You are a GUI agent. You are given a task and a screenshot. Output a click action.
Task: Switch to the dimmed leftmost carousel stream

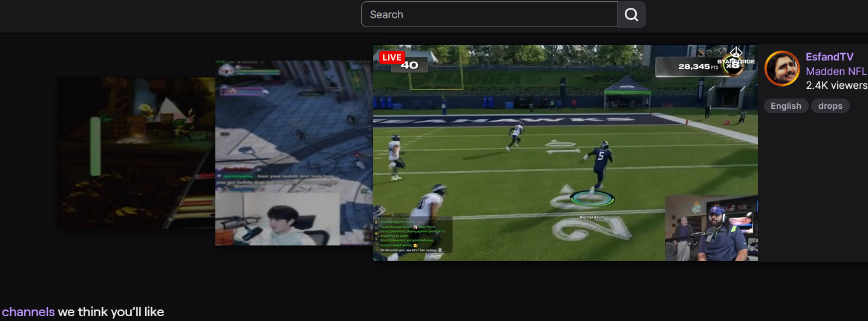(x=136, y=153)
